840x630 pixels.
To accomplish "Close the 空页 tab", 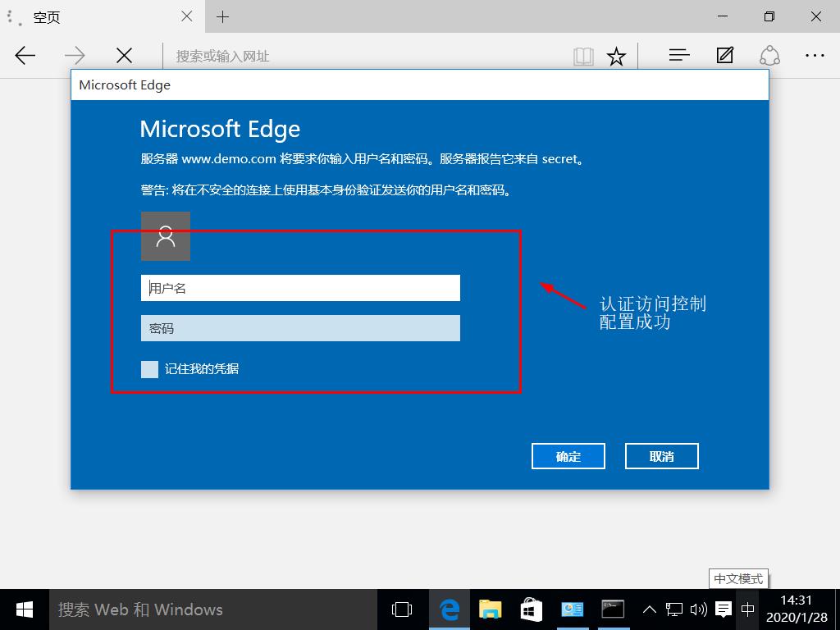I will coord(187,16).
